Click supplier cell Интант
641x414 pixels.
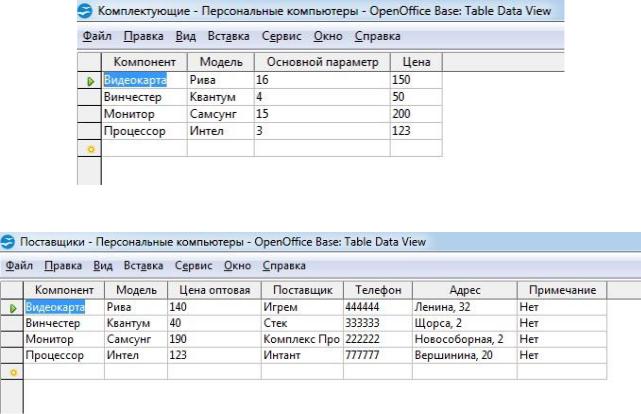click(x=303, y=355)
